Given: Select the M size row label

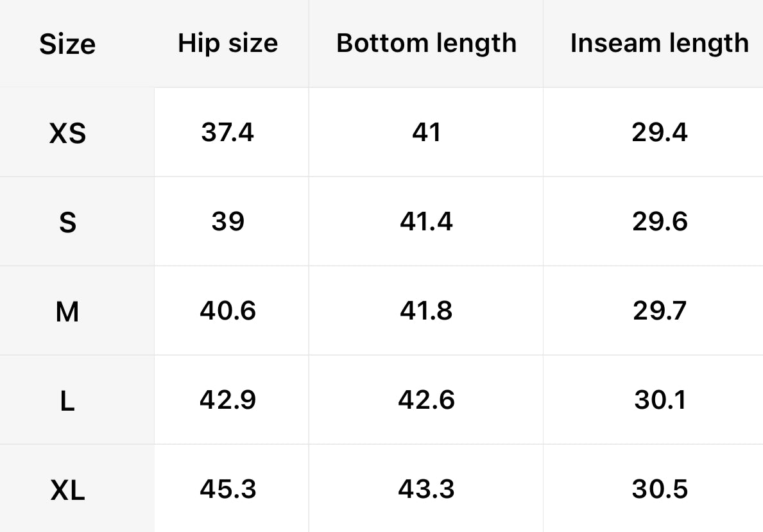Looking at the screenshot, I should pyautogui.click(x=67, y=312).
